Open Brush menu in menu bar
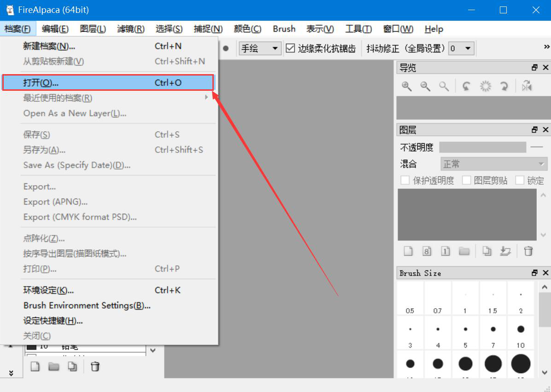Screen dimensions: 551x392 pos(284,29)
